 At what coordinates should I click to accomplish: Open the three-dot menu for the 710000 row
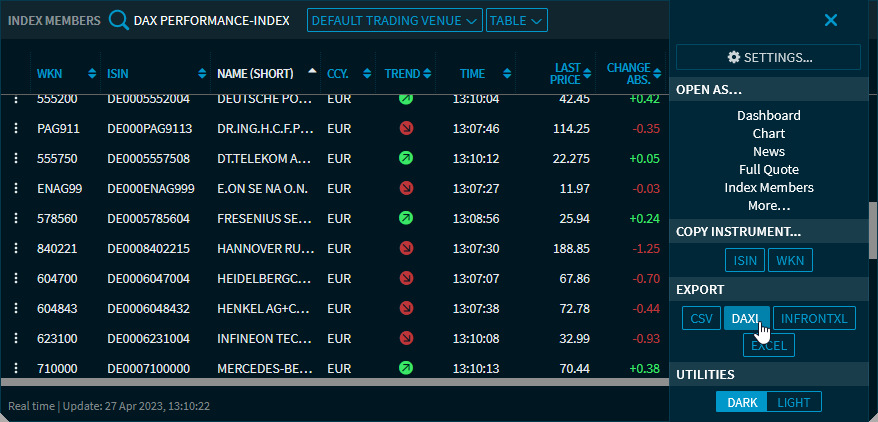pyautogui.click(x=16, y=368)
